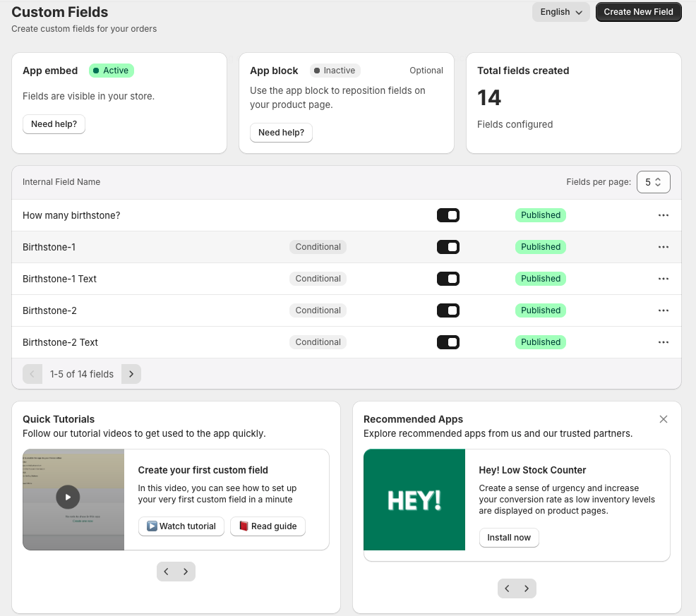Open the Read guide button
The width and height of the screenshot is (696, 616).
pos(268,526)
